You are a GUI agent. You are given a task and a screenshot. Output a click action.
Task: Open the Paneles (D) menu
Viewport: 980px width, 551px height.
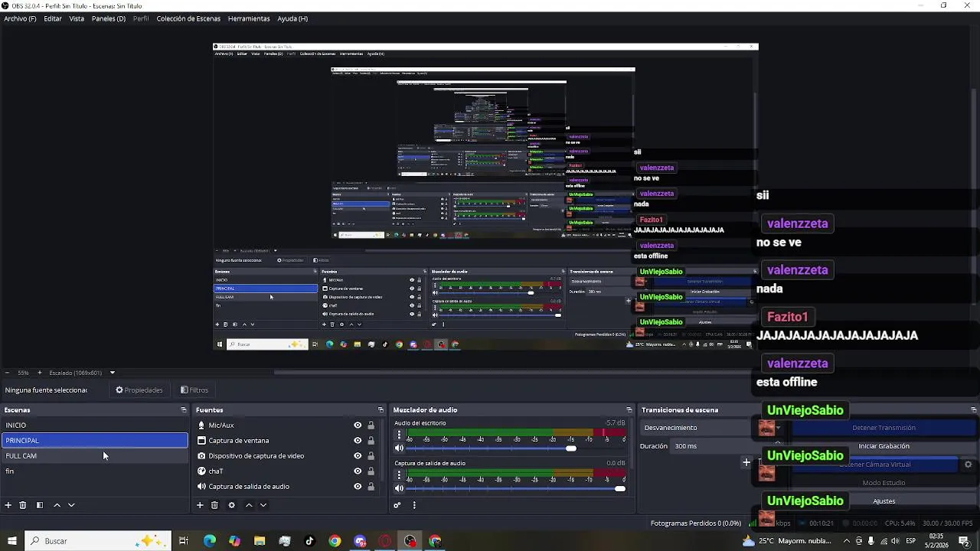tap(109, 18)
